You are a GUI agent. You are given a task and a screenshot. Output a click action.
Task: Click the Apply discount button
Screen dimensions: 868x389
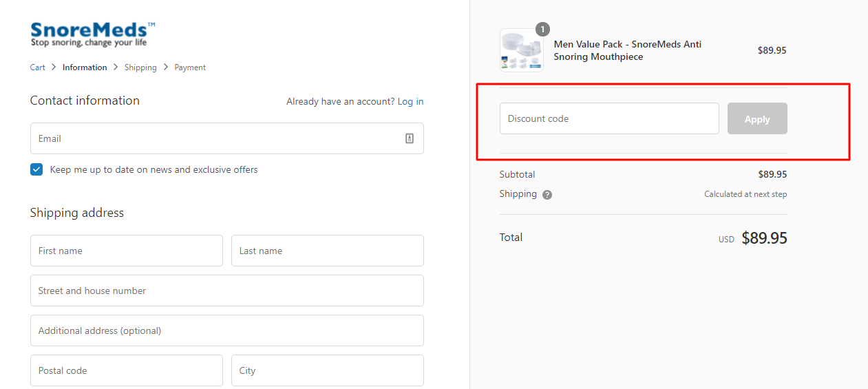757,118
